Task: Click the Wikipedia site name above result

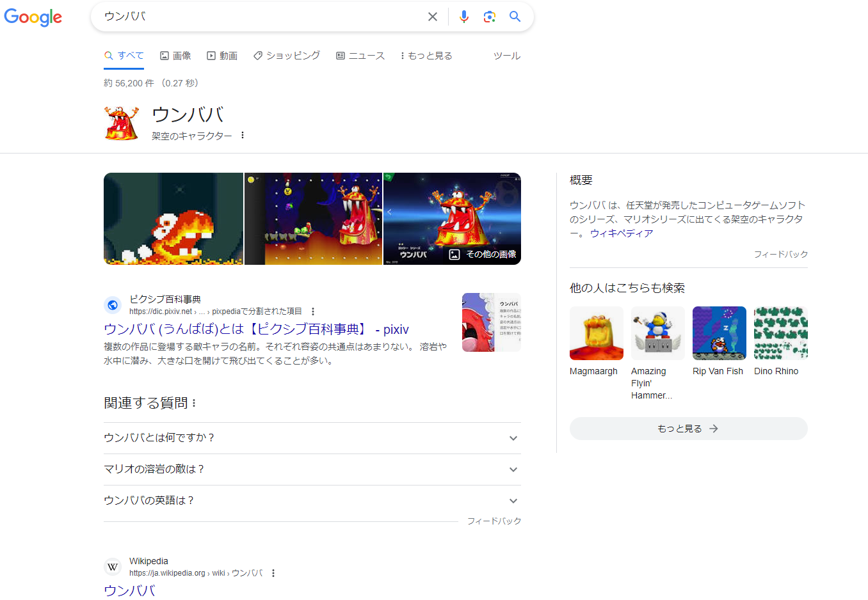Action: click(149, 561)
